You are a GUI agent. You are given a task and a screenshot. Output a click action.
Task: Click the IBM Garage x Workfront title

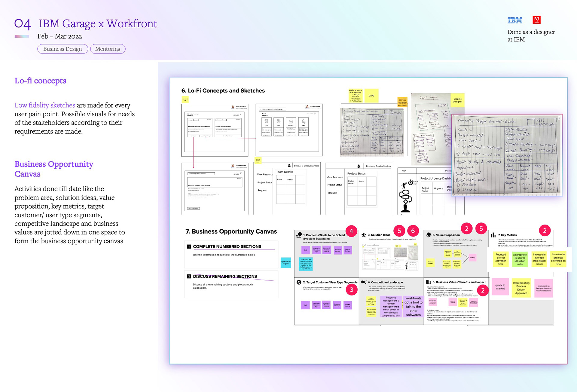tap(98, 23)
